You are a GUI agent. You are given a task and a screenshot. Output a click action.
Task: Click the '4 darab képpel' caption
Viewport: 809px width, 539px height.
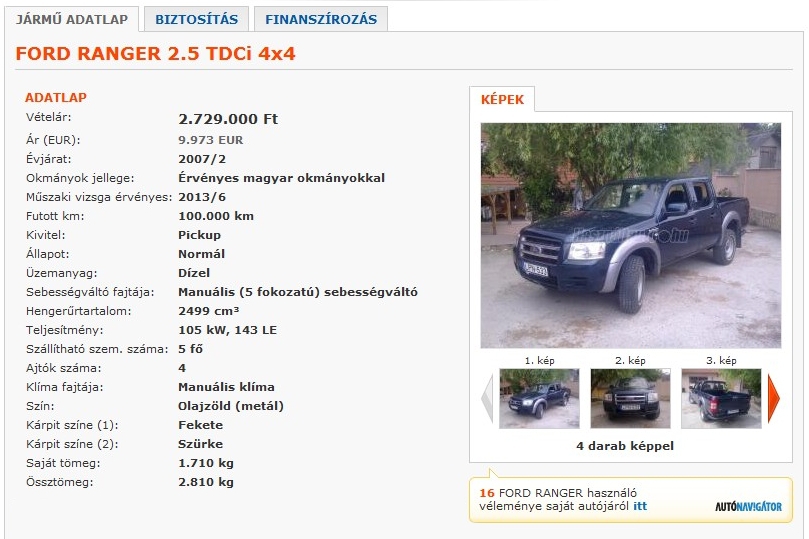point(625,446)
